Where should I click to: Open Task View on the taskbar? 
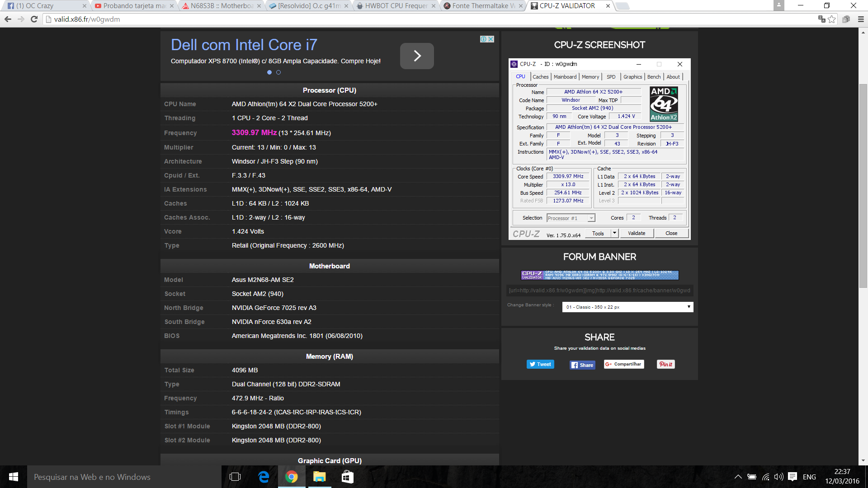[x=235, y=477]
